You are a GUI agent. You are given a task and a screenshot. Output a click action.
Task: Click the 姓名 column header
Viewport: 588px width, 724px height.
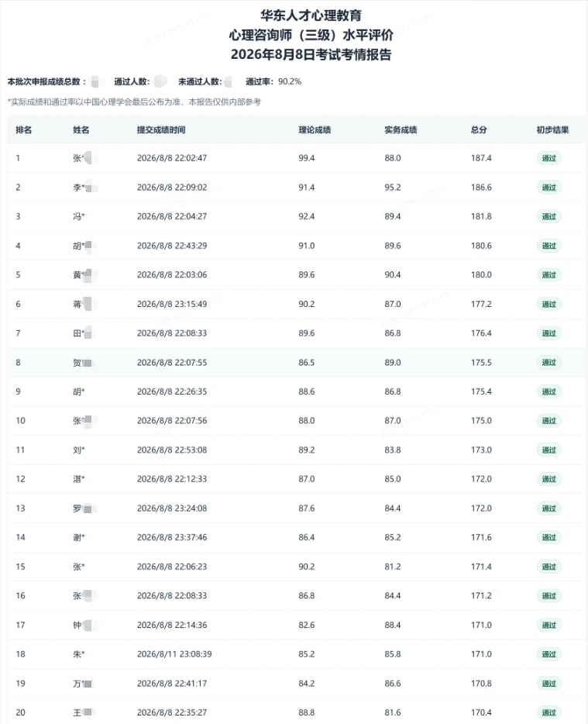[81, 129]
